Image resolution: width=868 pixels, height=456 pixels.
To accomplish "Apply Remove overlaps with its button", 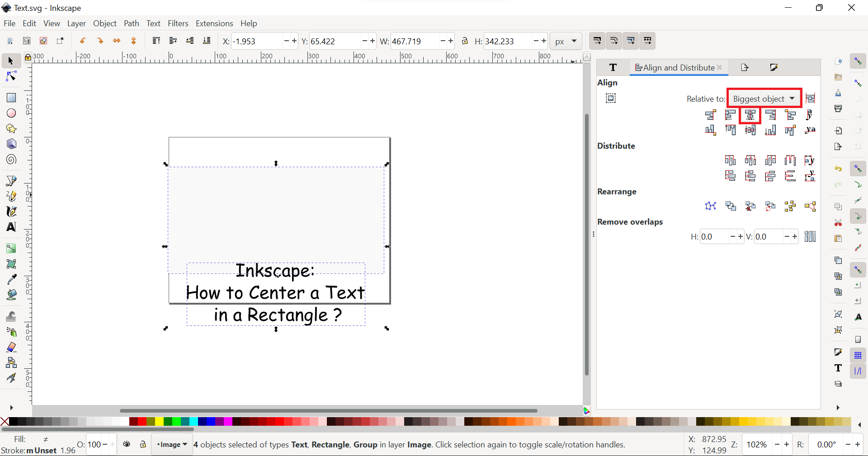I will pyautogui.click(x=811, y=236).
